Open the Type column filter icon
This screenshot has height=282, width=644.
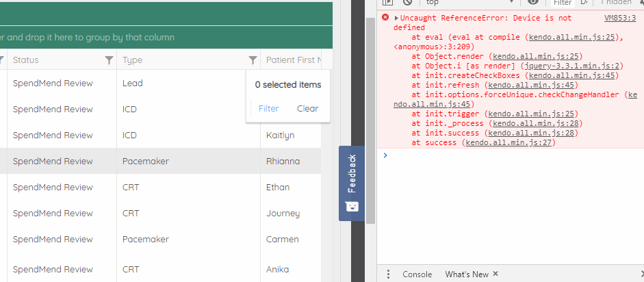[x=253, y=60]
